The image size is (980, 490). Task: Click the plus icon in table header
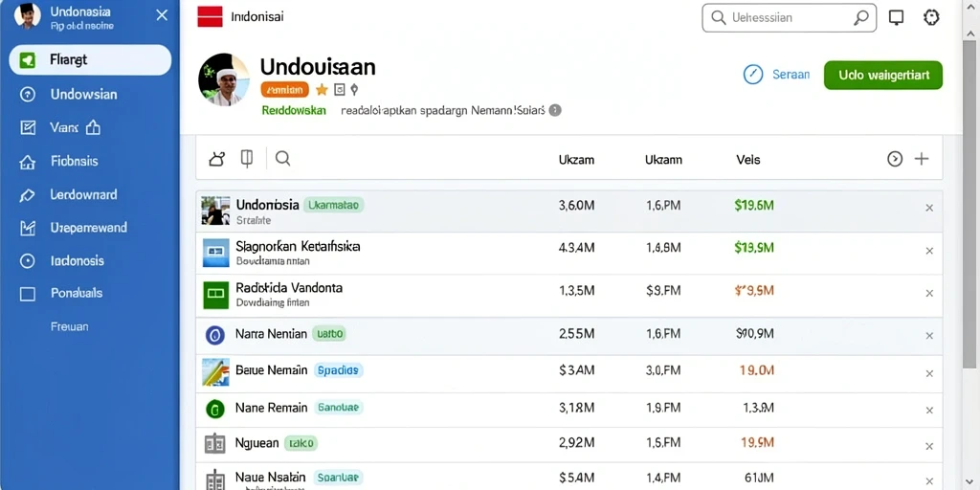(922, 160)
